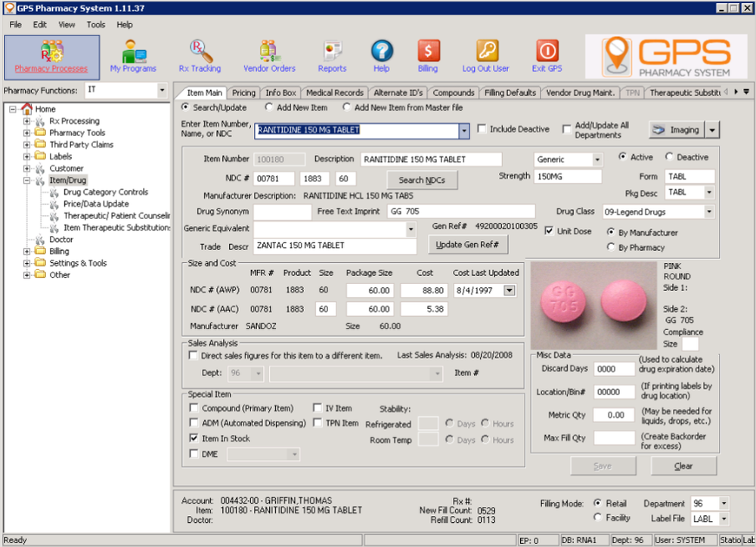The image size is (756, 547).
Task: Click the Other folder icon
Action: pyautogui.click(x=41, y=275)
